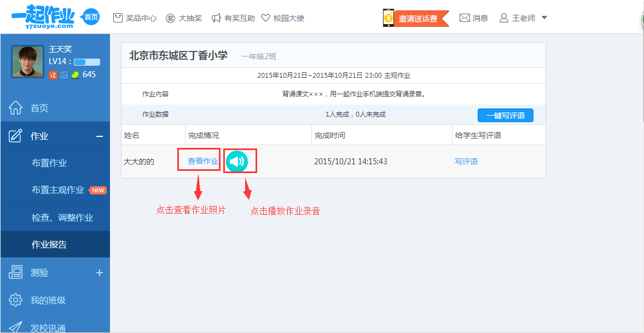
Task: Click the orange 证 certification badge
Action: tap(53, 75)
